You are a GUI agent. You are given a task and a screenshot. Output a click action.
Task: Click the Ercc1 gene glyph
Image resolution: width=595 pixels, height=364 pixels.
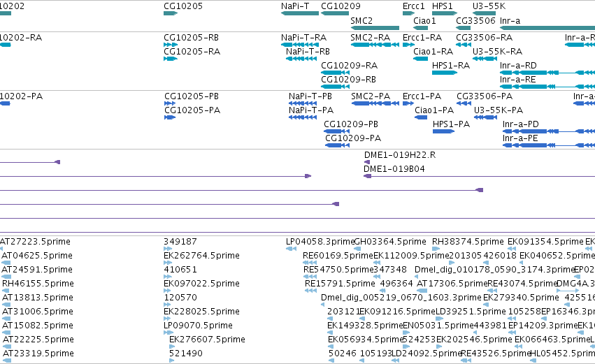pyautogui.click(x=409, y=13)
